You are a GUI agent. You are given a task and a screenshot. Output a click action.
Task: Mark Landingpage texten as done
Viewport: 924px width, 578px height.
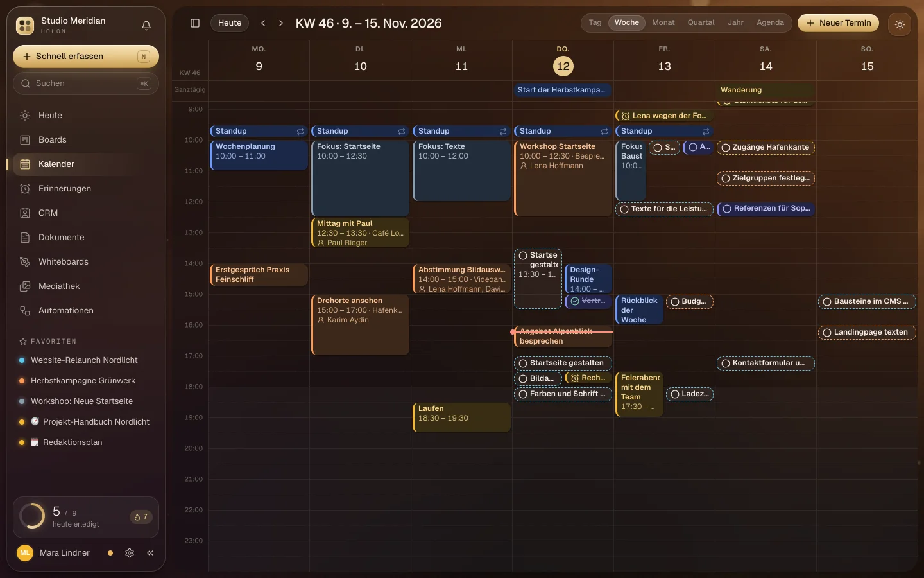827,333
